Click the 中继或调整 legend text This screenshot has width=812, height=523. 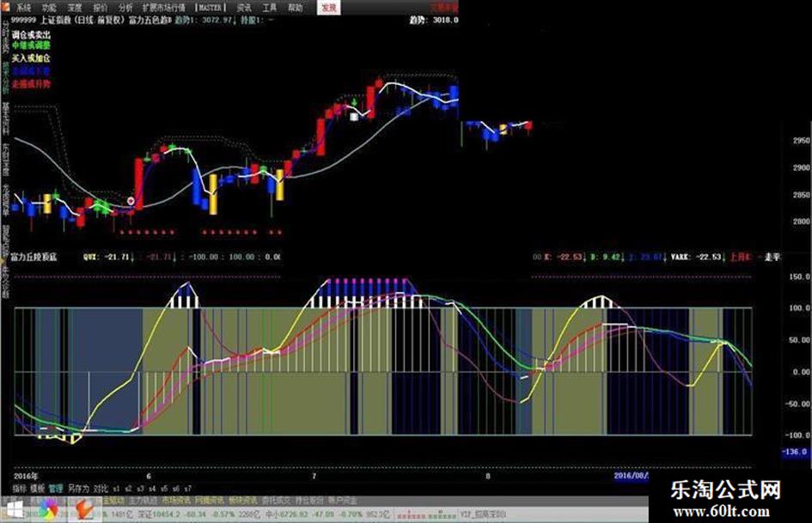(x=31, y=46)
